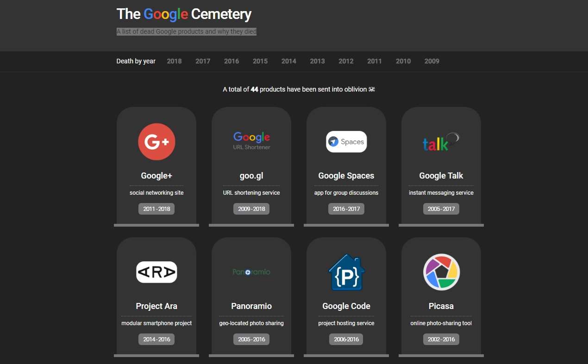Viewport: 588px width, 364px height.
Task: Click the colorful Google Talk logo
Action: [441, 142]
